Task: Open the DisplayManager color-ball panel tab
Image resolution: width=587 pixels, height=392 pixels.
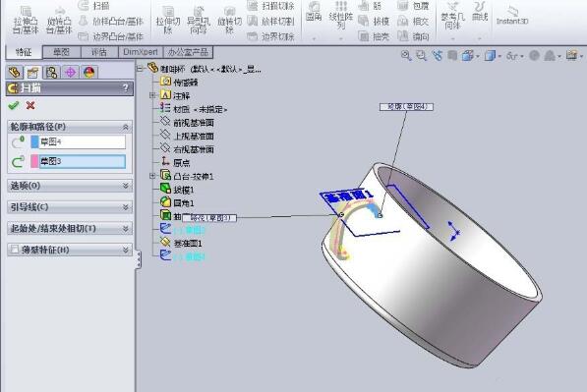Action: click(x=89, y=72)
